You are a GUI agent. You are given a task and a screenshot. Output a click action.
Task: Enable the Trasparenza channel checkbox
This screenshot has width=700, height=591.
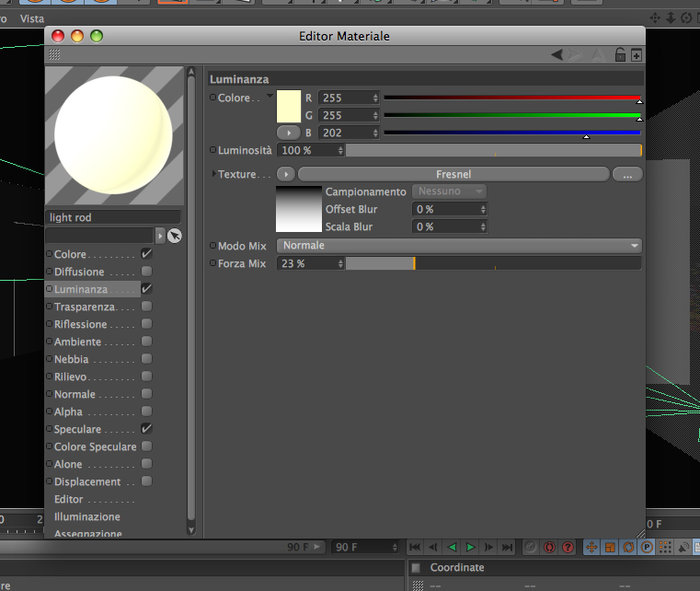tap(146, 306)
